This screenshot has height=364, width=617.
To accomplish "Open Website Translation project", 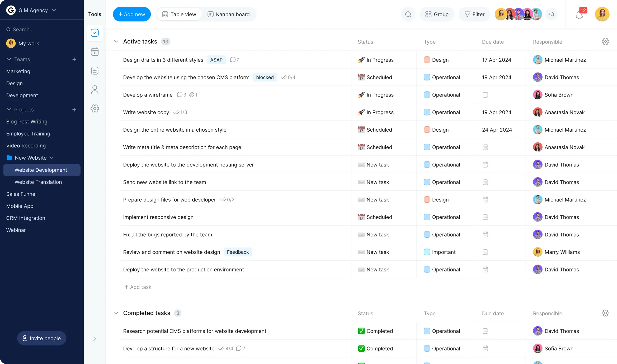I will 38,182.
